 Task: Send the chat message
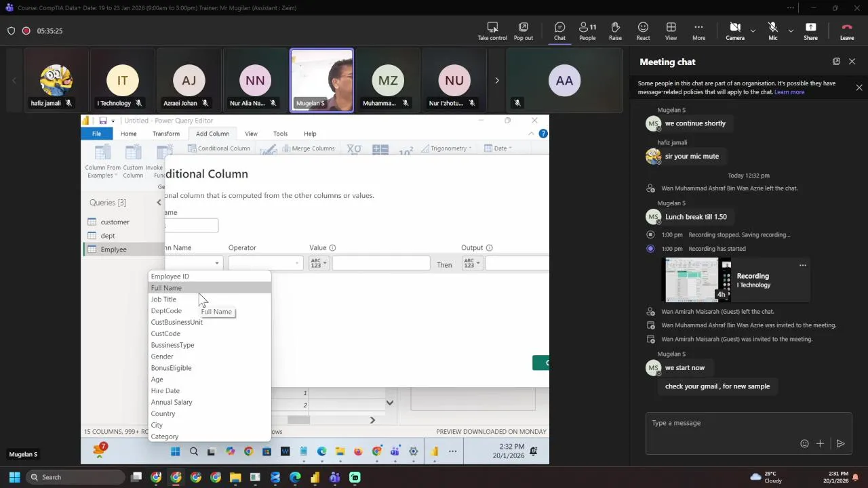pyautogui.click(x=840, y=444)
